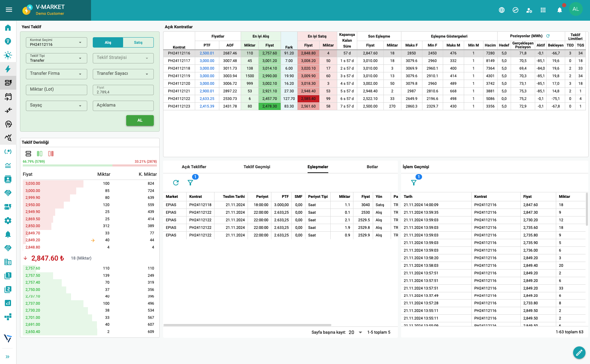The height and width of the screenshot is (364, 590).
Task: Open the Botlar tab
Action: pyautogui.click(x=372, y=167)
